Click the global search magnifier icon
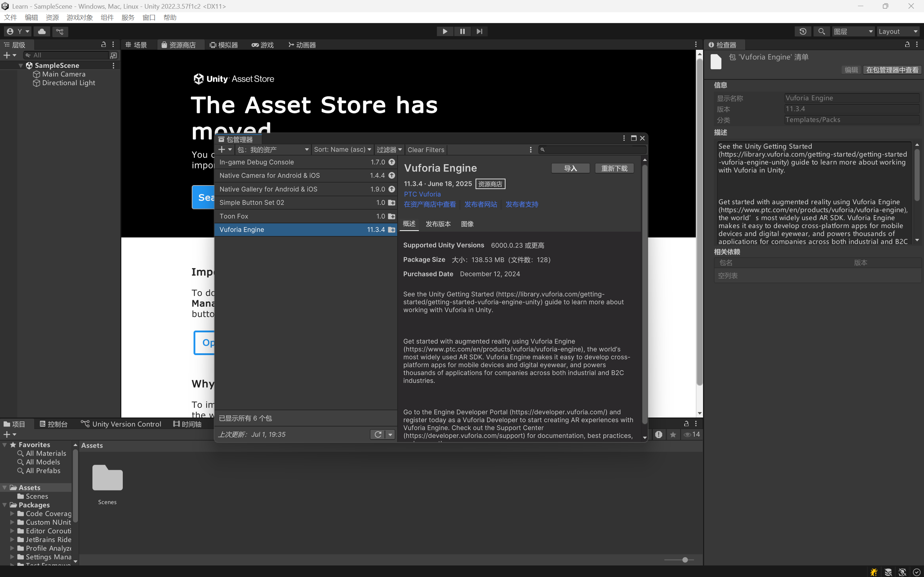Screen dimensions: 924x577 (x=821, y=31)
